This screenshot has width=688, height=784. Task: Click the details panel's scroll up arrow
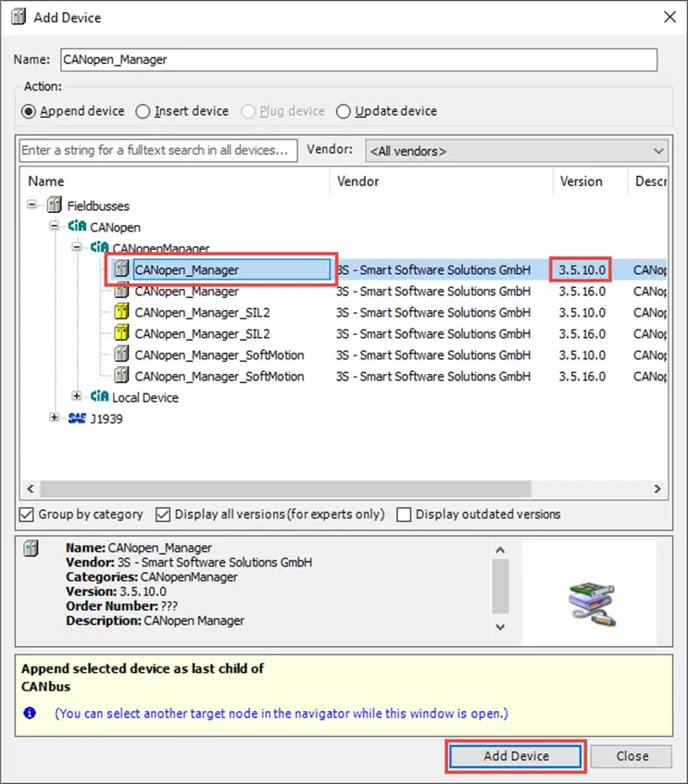[500, 551]
